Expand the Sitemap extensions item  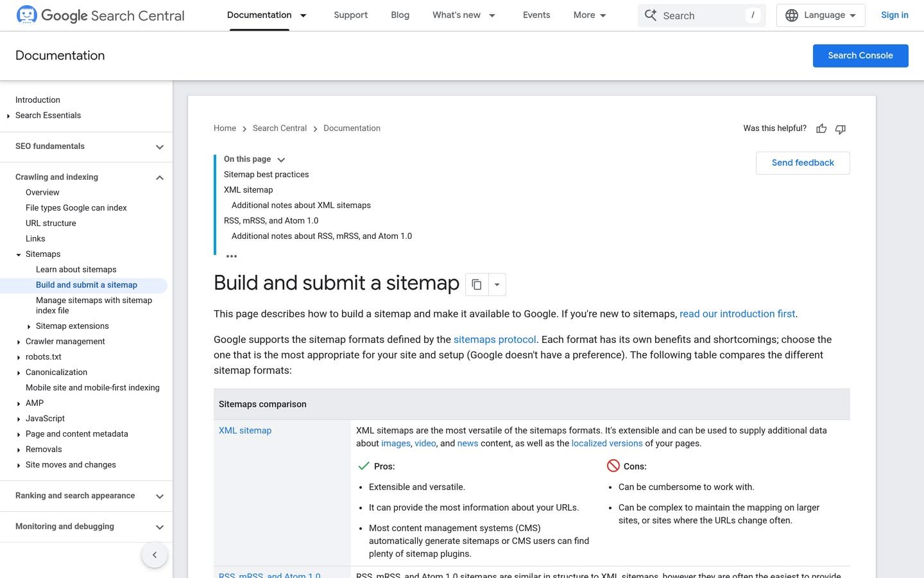29,327
